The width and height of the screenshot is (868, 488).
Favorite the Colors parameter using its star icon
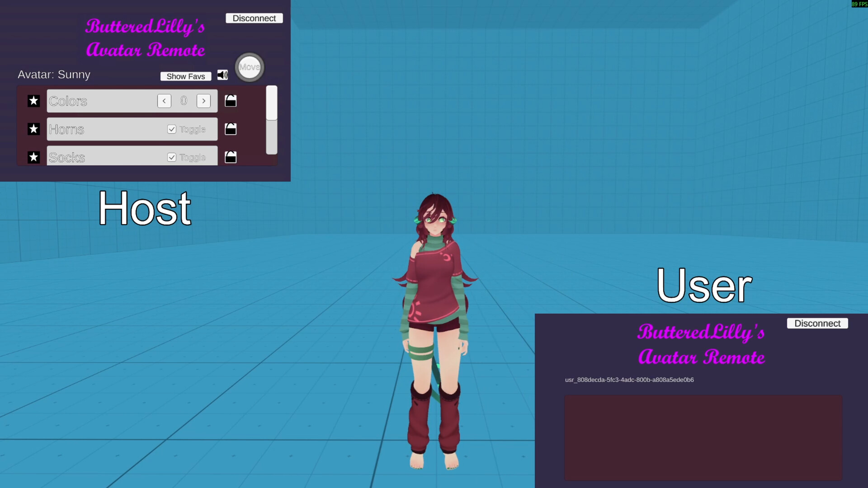pyautogui.click(x=33, y=101)
